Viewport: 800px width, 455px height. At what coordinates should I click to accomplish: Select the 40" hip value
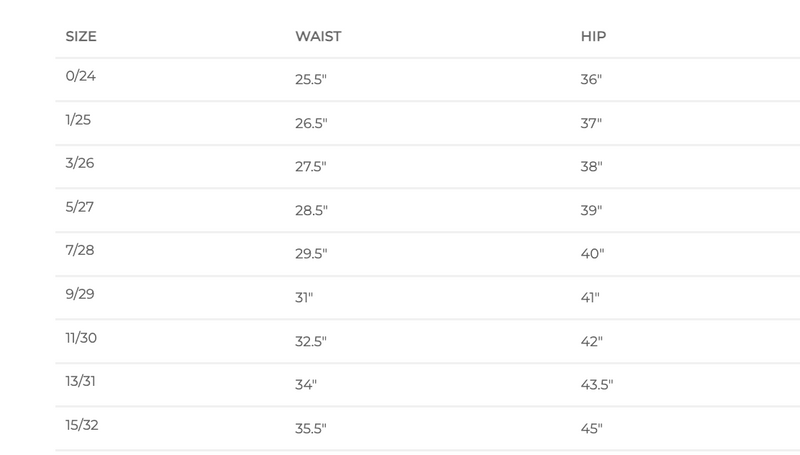coord(593,254)
